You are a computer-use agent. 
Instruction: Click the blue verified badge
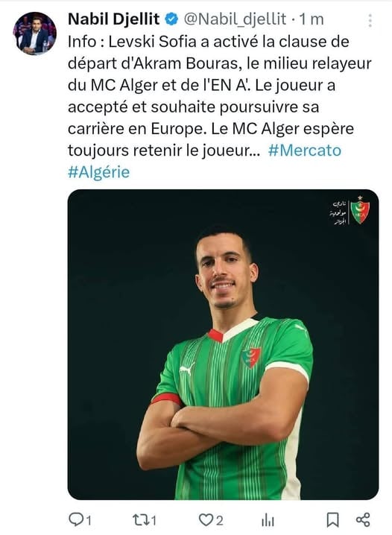pos(171,19)
